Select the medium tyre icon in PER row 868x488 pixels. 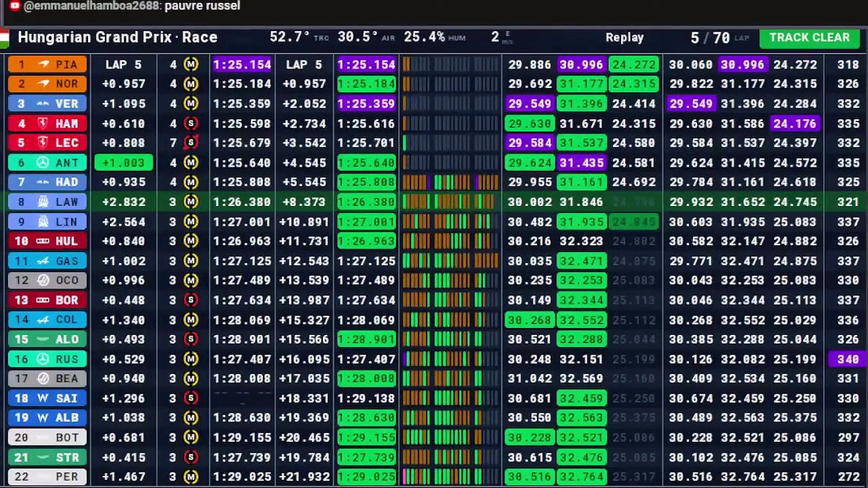191,477
